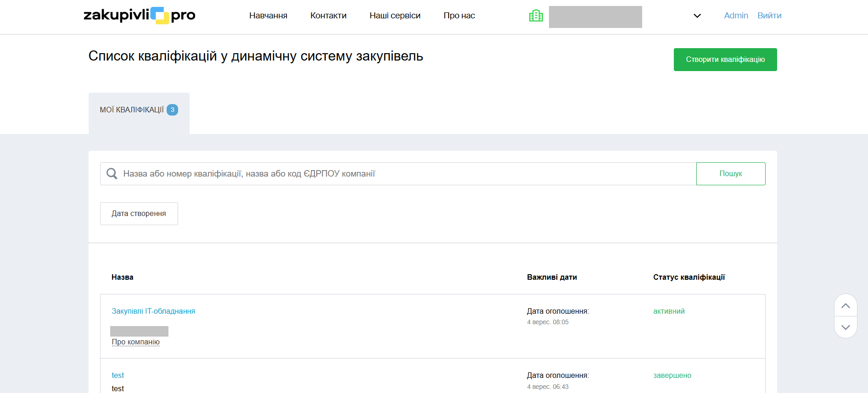Open the Навчання menu item
Screen dimensions: 868x393
[x=268, y=16]
